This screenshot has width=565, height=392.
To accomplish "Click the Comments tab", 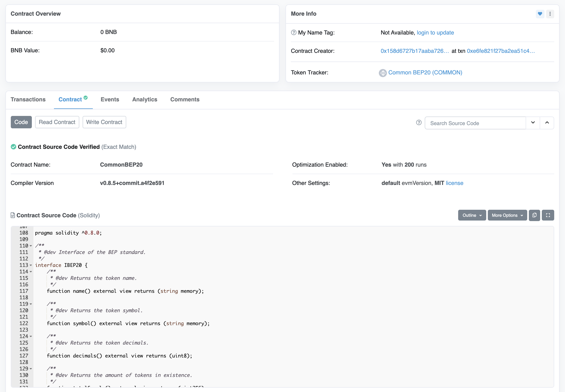I will [x=185, y=99].
